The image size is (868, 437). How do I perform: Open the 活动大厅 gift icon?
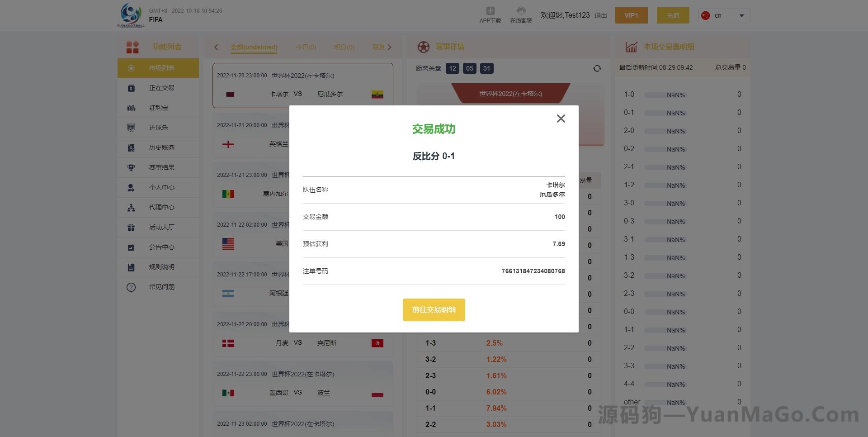131,227
